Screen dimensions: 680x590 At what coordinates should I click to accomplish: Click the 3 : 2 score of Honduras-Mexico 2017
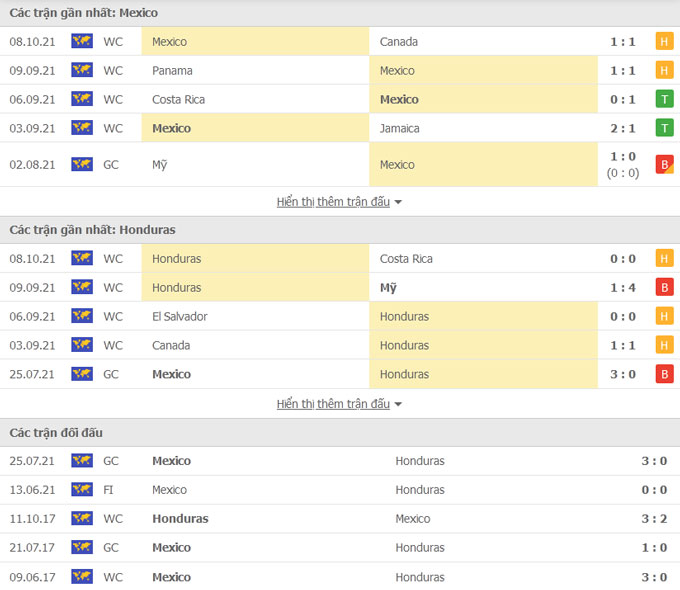(x=626, y=519)
